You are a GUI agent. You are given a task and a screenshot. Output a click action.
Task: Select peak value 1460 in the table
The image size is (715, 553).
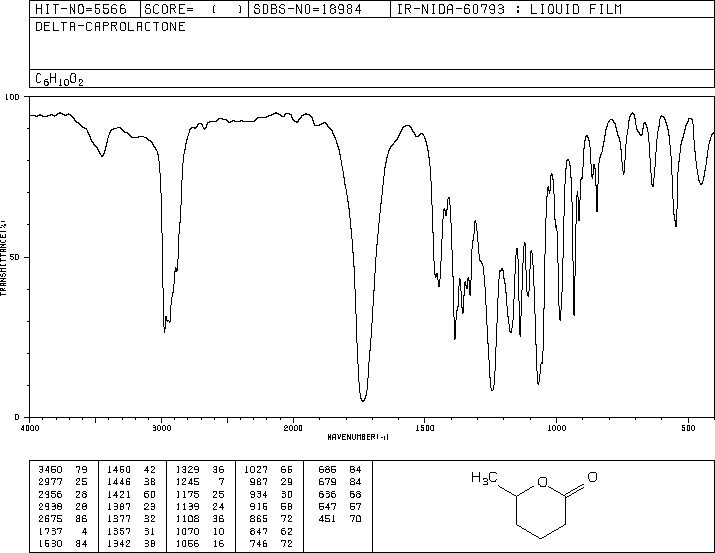(119, 470)
